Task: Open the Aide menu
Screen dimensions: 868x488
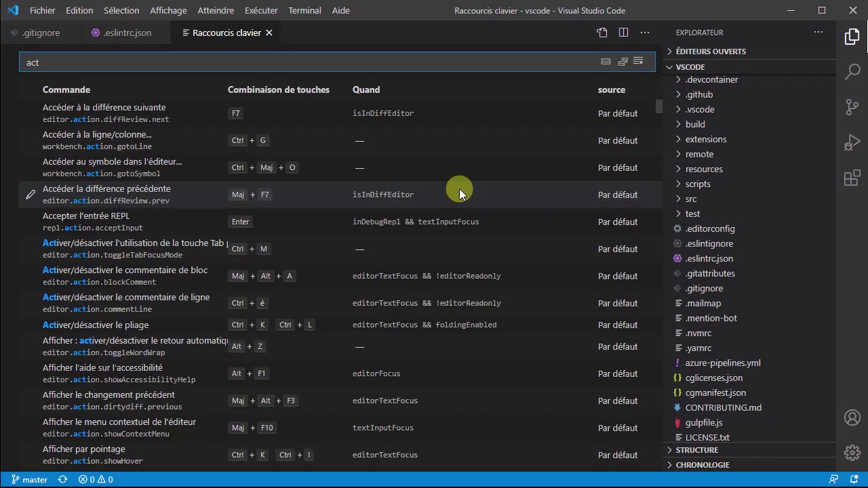Action: pyautogui.click(x=341, y=10)
